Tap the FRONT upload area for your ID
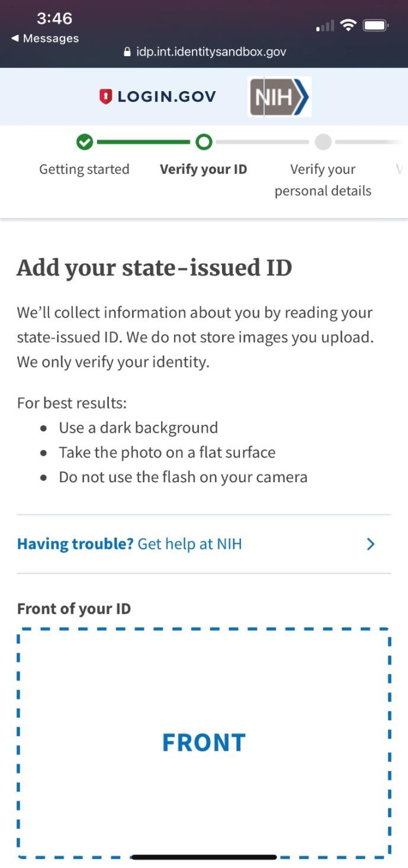This screenshot has width=408, height=868. click(204, 741)
